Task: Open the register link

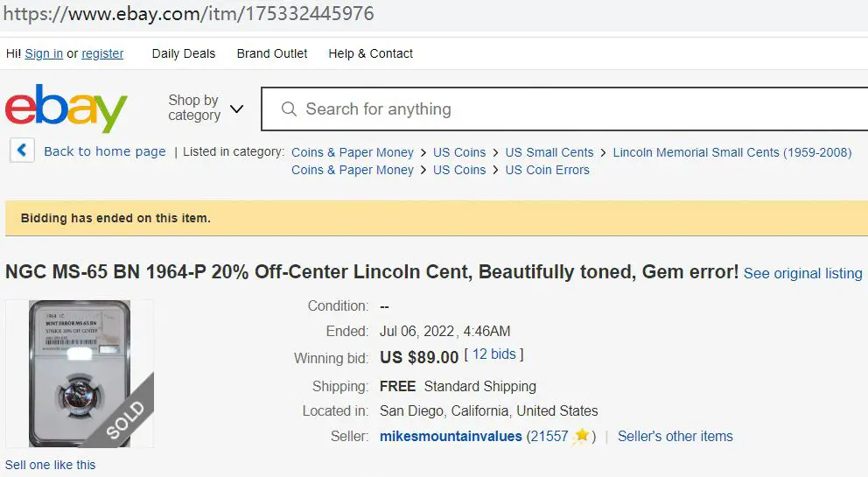Action: (x=102, y=53)
